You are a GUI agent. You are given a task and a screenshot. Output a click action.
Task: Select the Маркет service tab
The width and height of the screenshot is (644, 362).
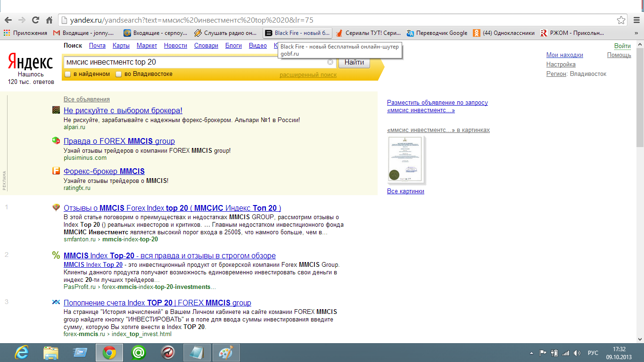(147, 46)
